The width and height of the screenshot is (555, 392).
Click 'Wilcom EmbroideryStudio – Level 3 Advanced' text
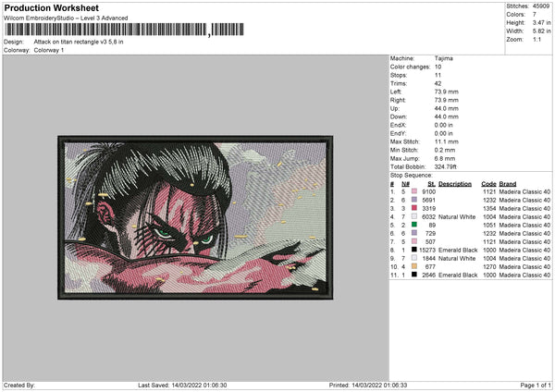pos(66,18)
